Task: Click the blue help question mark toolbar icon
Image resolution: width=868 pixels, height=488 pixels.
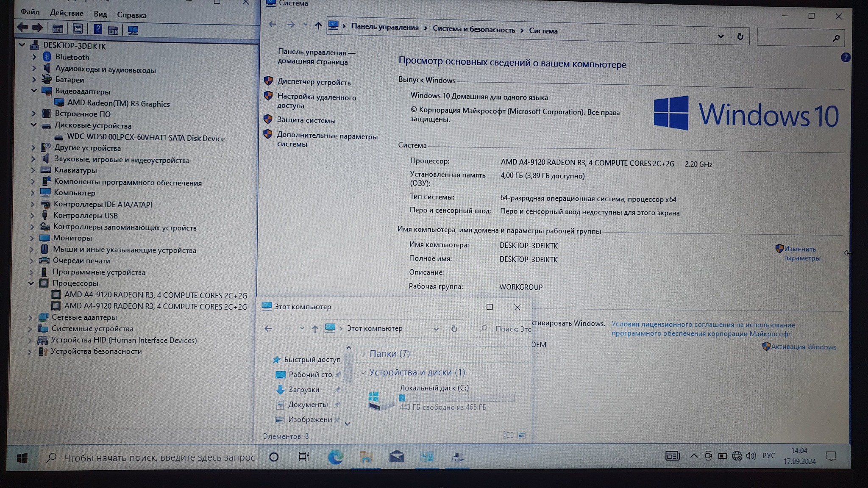Action: [x=98, y=29]
